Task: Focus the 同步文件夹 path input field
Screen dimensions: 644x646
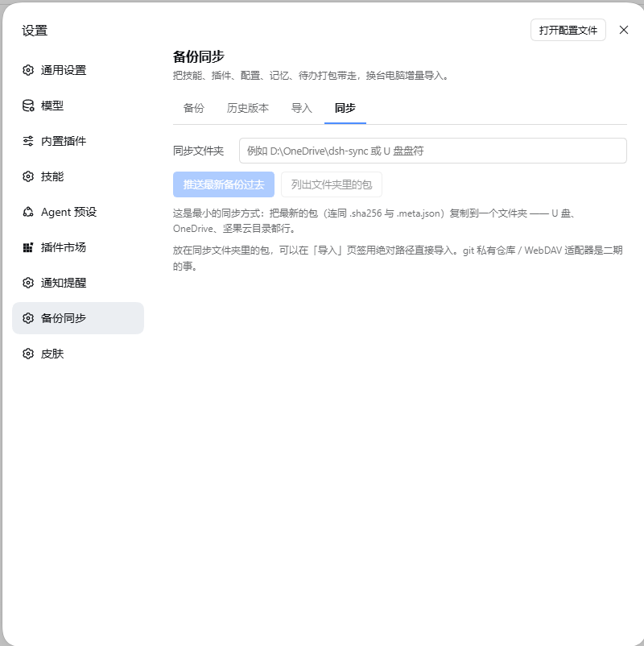Action: [x=433, y=151]
